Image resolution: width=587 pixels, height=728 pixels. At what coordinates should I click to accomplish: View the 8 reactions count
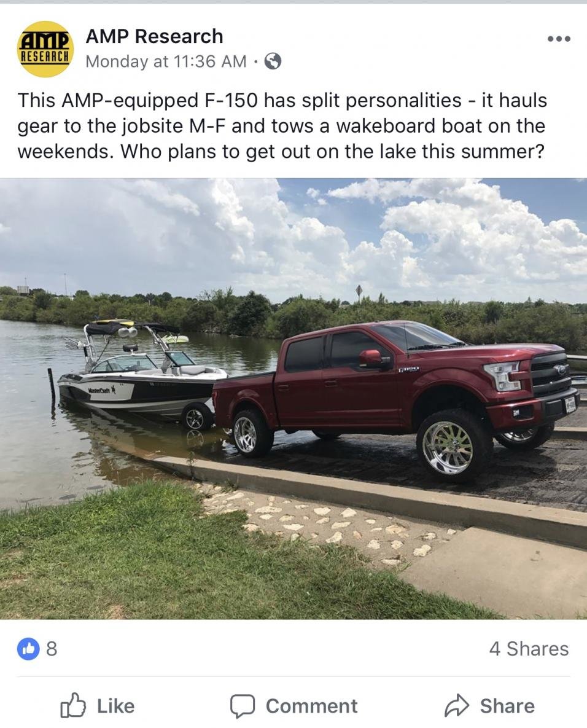coord(52,649)
